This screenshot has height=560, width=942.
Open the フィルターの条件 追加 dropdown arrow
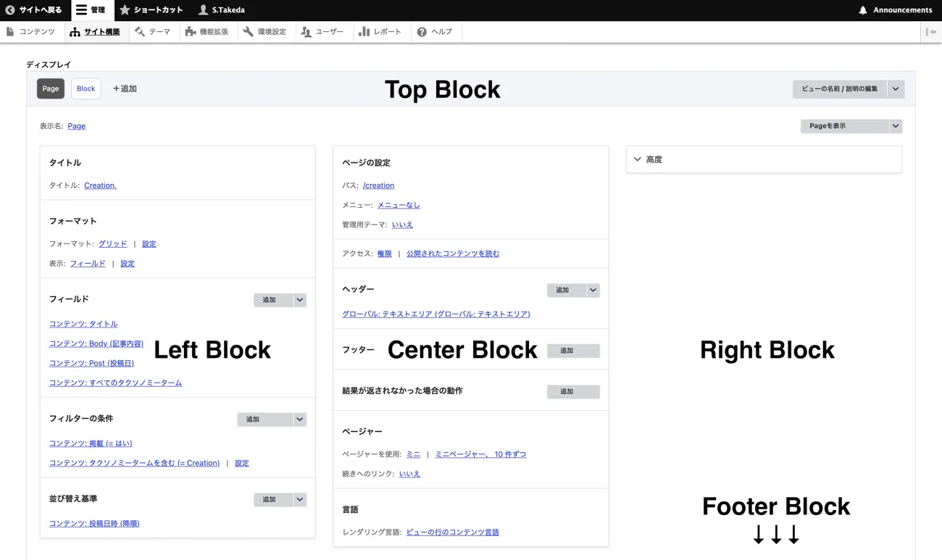[x=300, y=419]
